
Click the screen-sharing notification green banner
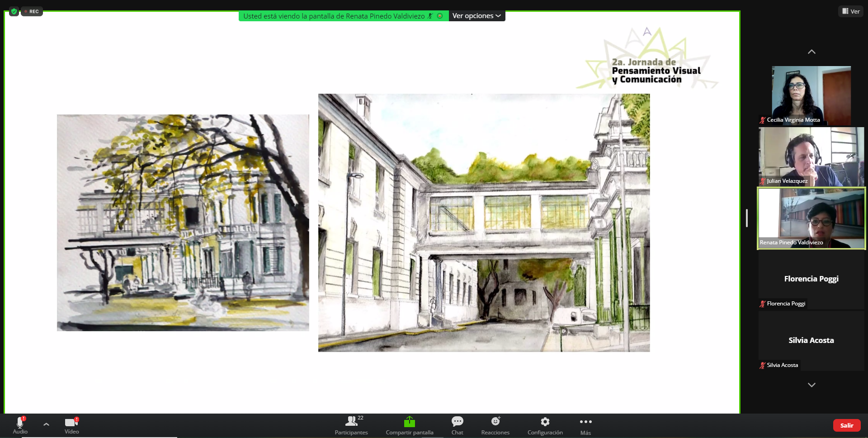click(344, 16)
